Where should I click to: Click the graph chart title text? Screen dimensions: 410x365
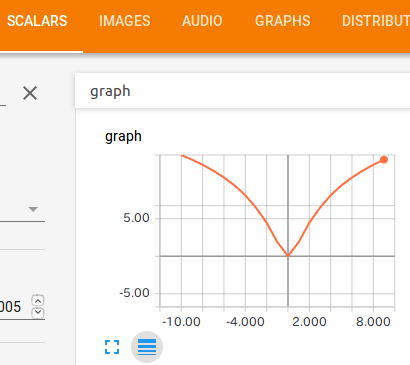tap(123, 137)
